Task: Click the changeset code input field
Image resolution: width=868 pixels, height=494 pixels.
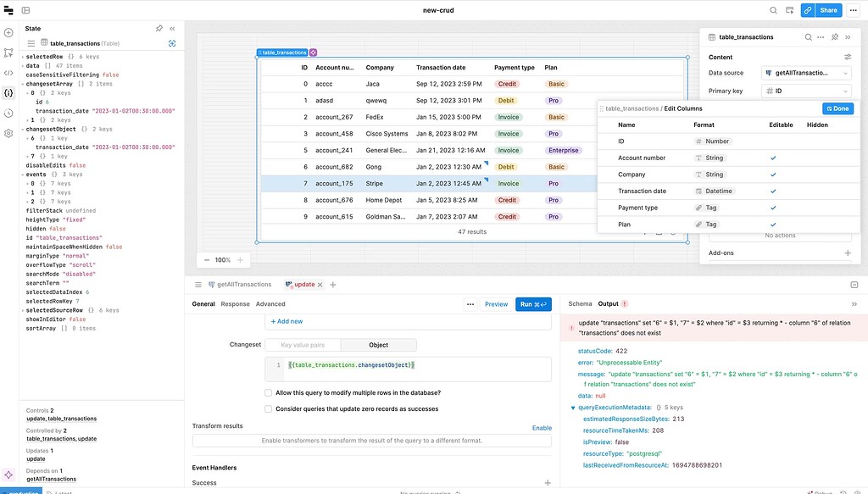Action: point(408,369)
